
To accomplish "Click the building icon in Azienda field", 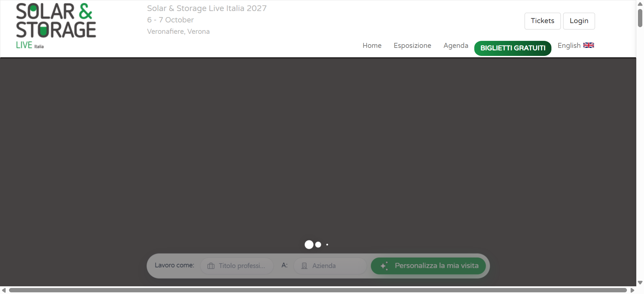I will (304, 266).
